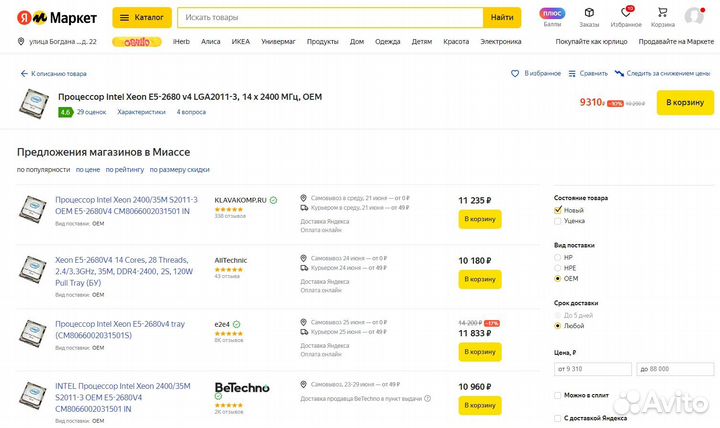Screen dimensions: 720x428
Task: Open the 4.6 rating badge
Action: (66, 112)
